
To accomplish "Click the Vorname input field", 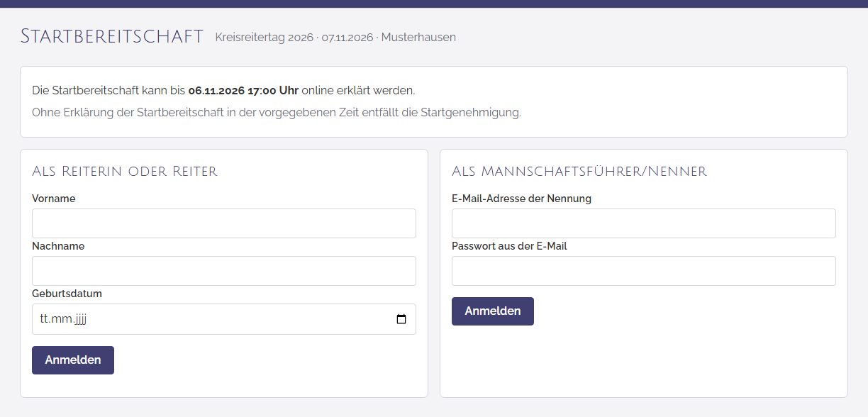I will [x=224, y=223].
